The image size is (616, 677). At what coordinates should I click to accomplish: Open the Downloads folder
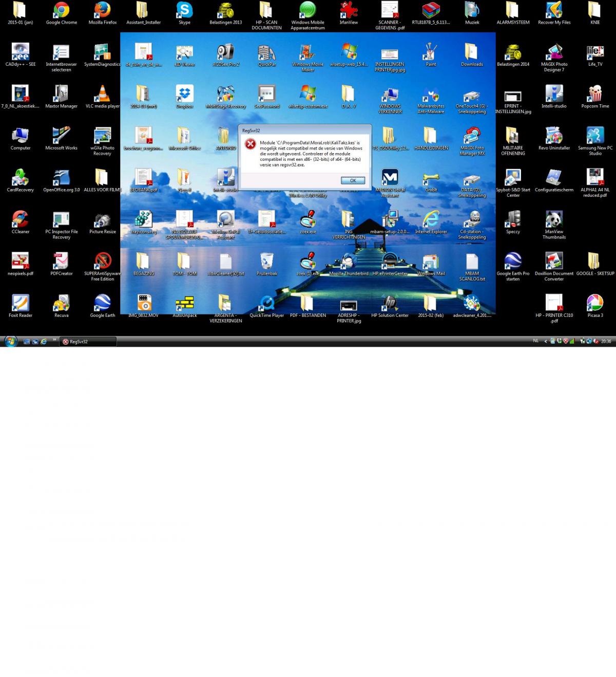click(472, 55)
